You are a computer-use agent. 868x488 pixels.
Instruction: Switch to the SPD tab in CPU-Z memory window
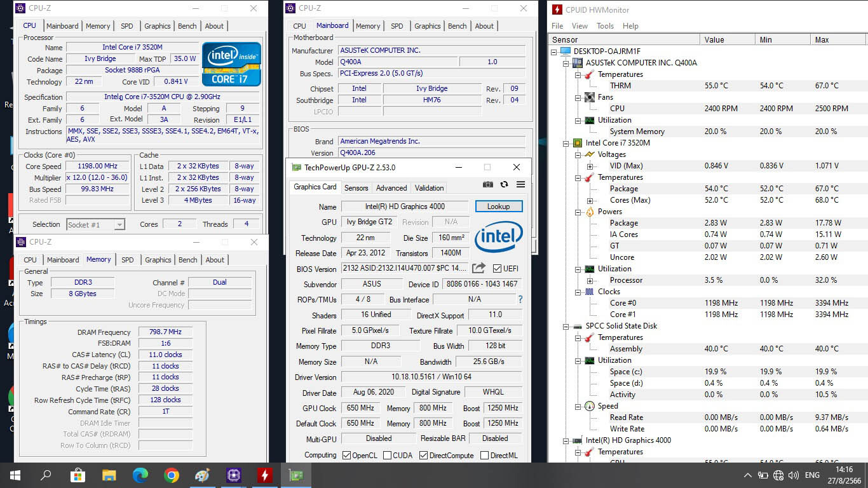coord(128,260)
